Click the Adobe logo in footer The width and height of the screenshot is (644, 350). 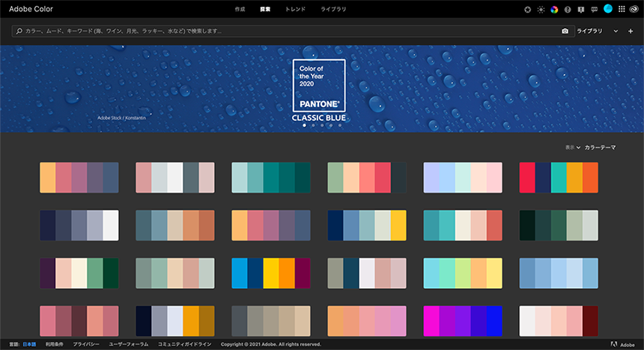622,345
